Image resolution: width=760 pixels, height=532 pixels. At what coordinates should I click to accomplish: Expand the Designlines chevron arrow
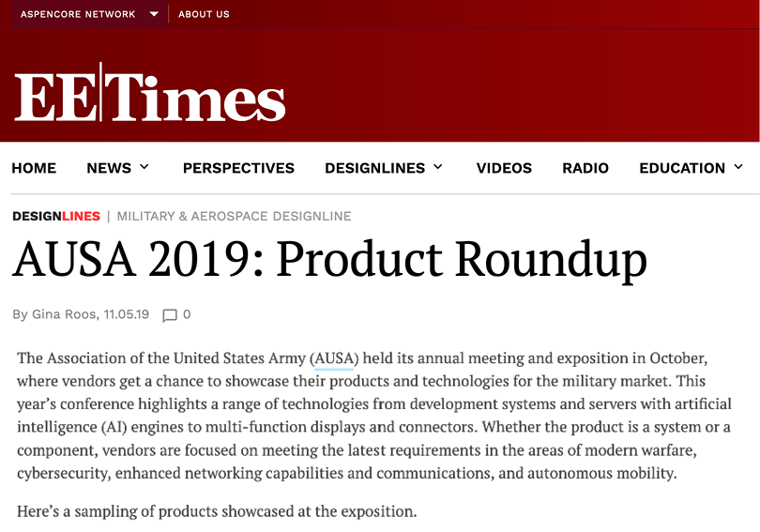tap(437, 167)
